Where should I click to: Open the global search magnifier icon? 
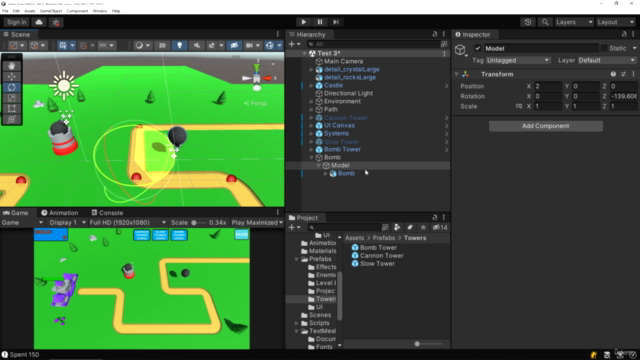pos(545,22)
